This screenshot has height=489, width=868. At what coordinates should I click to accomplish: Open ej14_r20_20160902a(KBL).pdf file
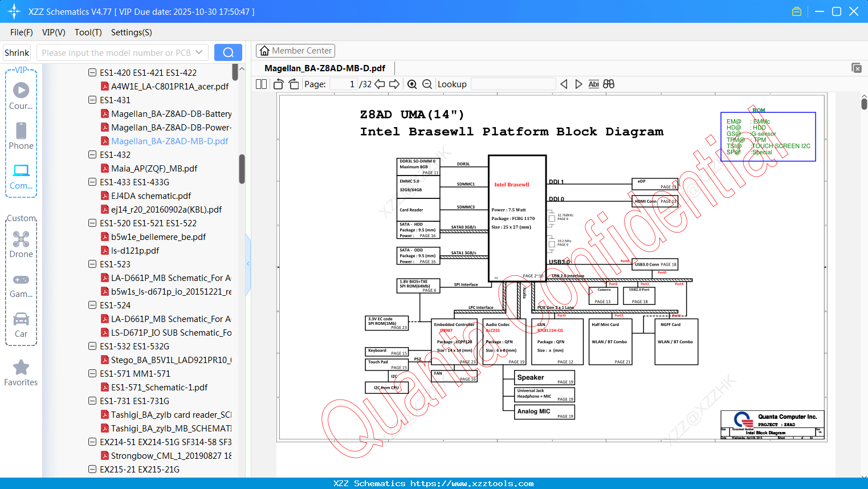point(166,209)
